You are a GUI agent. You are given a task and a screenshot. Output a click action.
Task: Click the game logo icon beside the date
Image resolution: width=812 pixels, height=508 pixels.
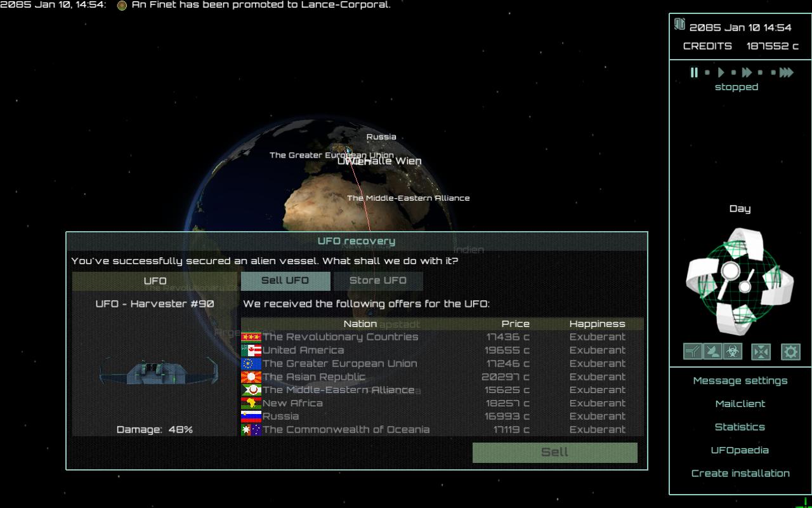point(679,24)
